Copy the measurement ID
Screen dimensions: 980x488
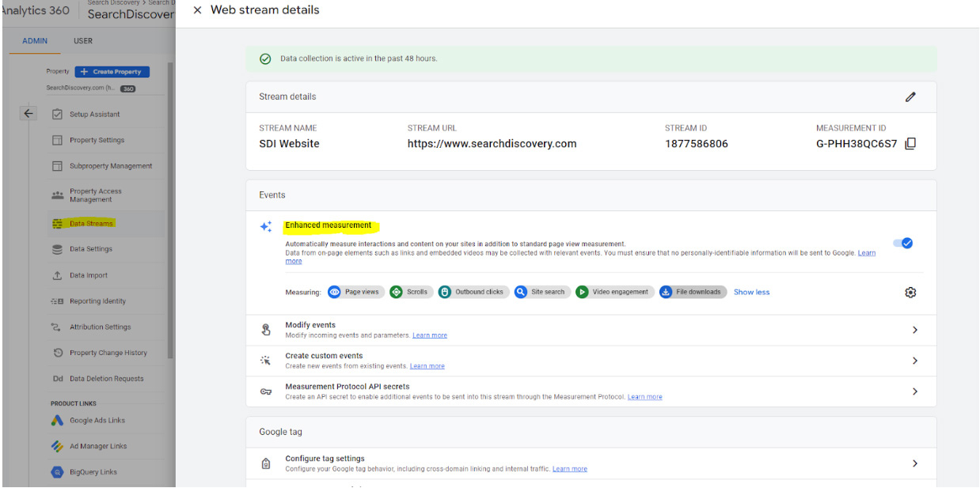click(x=910, y=144)
